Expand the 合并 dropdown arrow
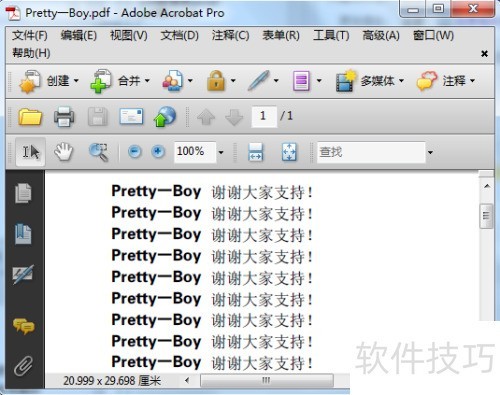Viewport: 500px width, 395px height. [x=147, y=81]
